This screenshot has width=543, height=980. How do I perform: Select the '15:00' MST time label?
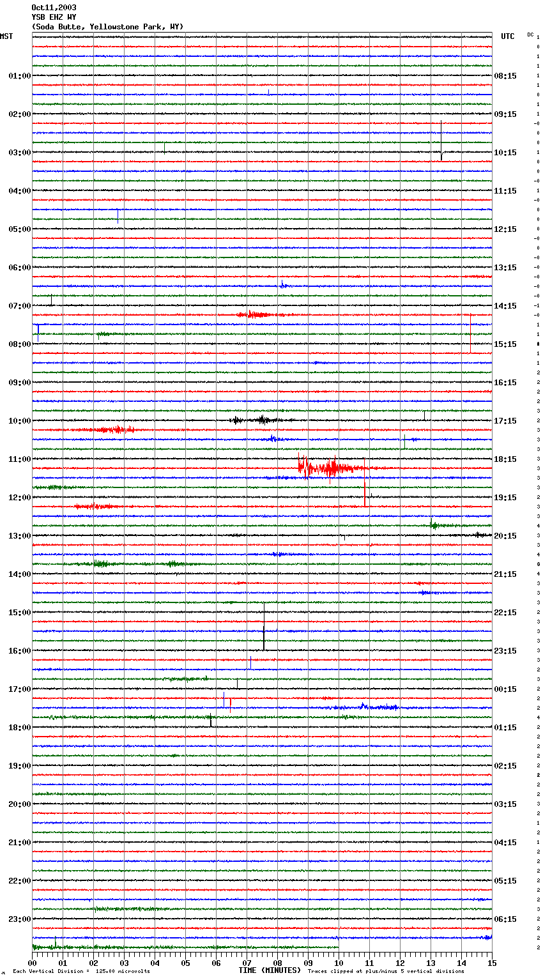point(20,613)
